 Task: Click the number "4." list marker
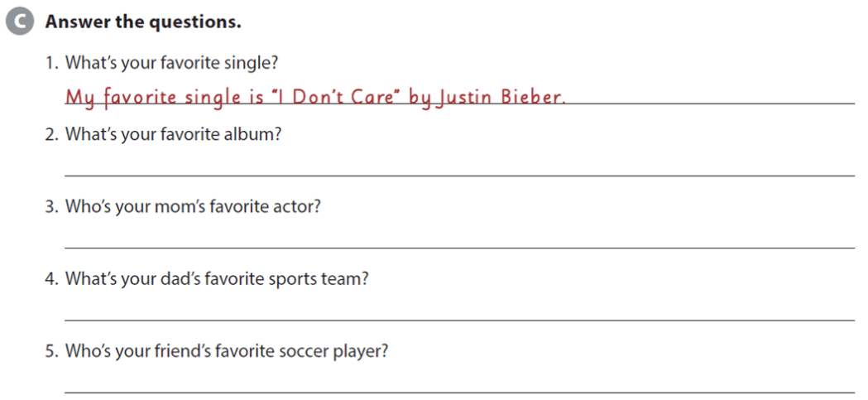pos(51,279)
